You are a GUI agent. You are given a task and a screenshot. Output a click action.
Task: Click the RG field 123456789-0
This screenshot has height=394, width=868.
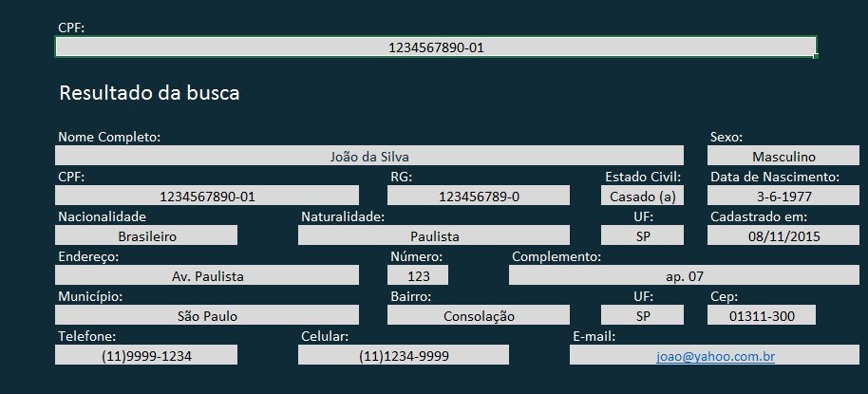[479, 196]
